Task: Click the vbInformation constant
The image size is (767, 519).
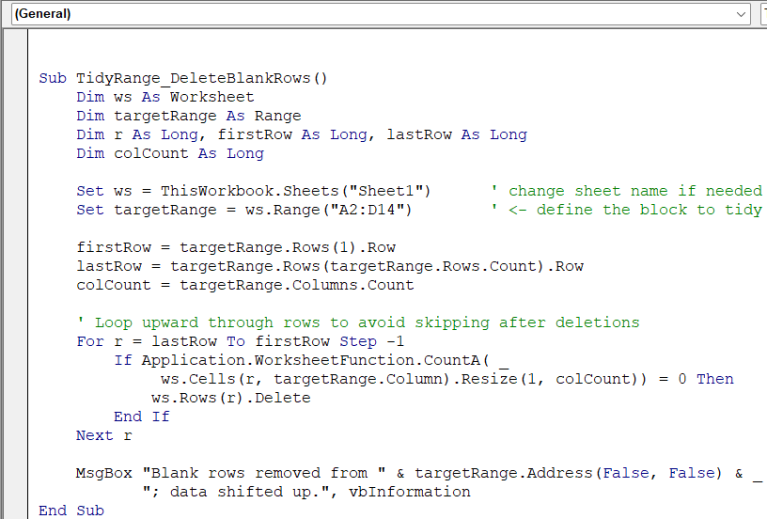Action: point(410,492)
